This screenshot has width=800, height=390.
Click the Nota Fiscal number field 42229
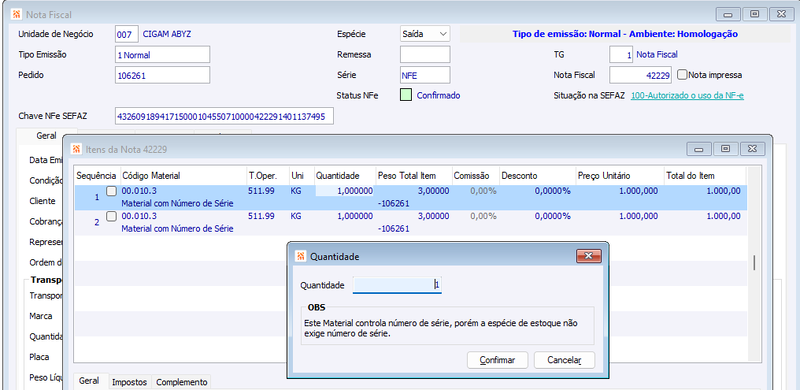640,75
